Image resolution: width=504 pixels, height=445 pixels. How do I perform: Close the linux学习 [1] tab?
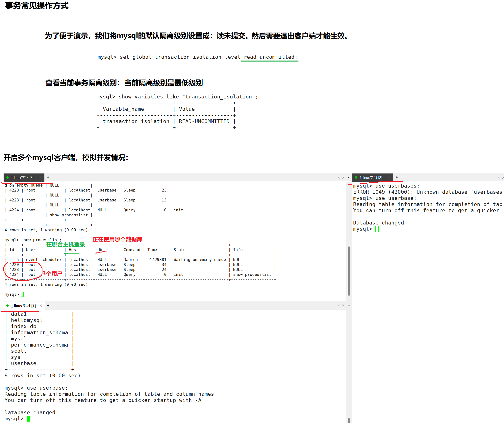41,306
